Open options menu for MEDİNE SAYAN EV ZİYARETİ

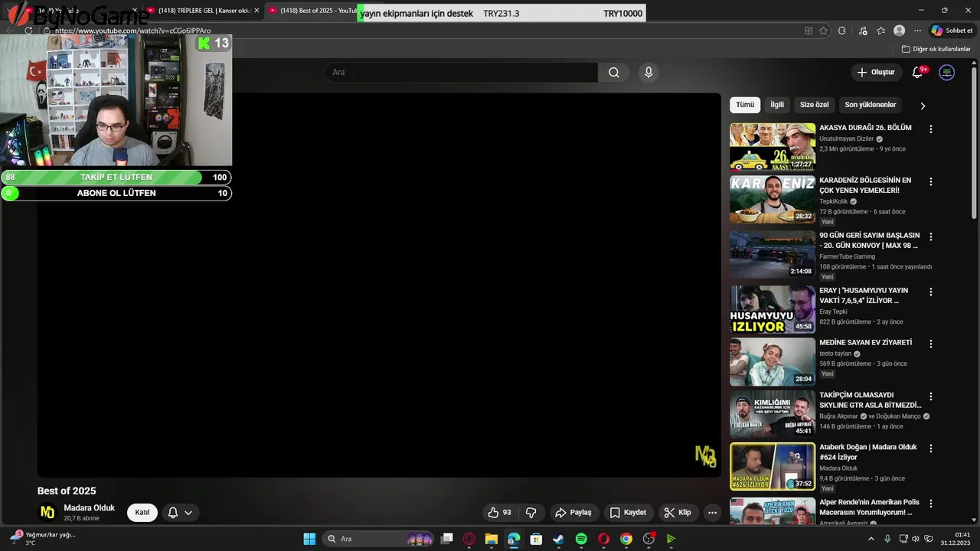(x=931, y=344)
